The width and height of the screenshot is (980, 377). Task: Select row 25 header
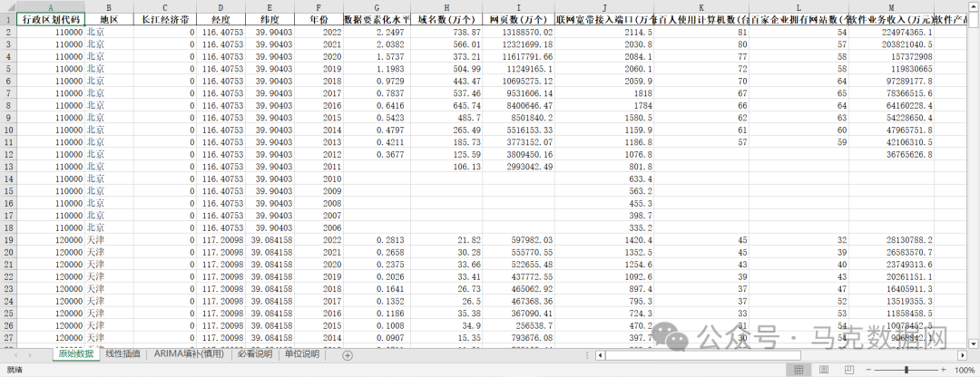click(x=7, y=313)
